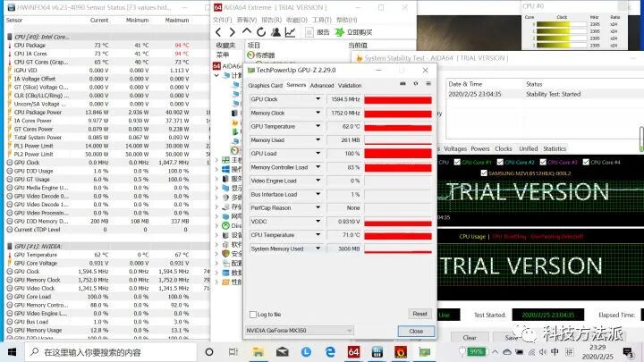Screen dimensions: 644x362
Task: Open the PerfCap Reason dropdown
Action: [318, 207]
